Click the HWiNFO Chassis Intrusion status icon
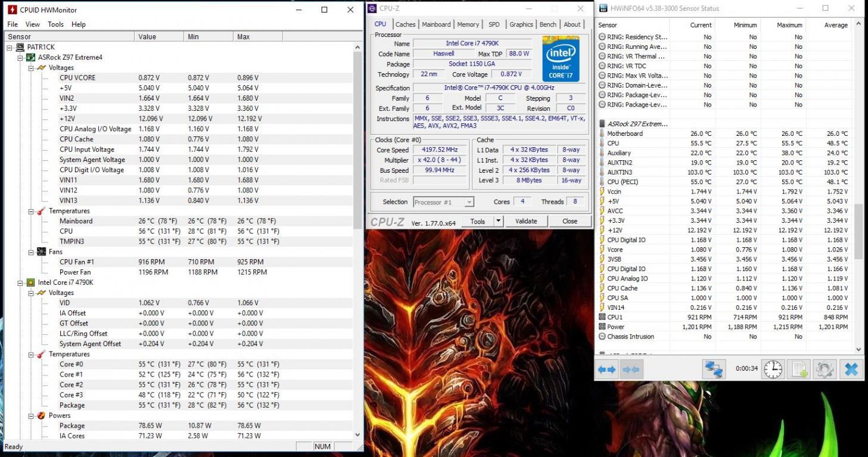Image resolution: width=868 pixels, height=457 pixels. tap(602, 337)
